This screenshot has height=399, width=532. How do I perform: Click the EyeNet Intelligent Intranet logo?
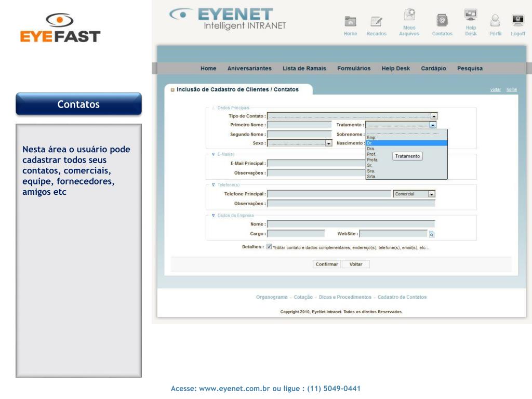(x=228, y=19)
